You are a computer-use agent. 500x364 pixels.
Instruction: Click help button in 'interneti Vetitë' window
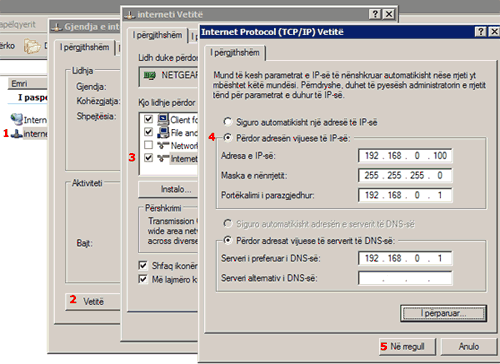[375, 14]
